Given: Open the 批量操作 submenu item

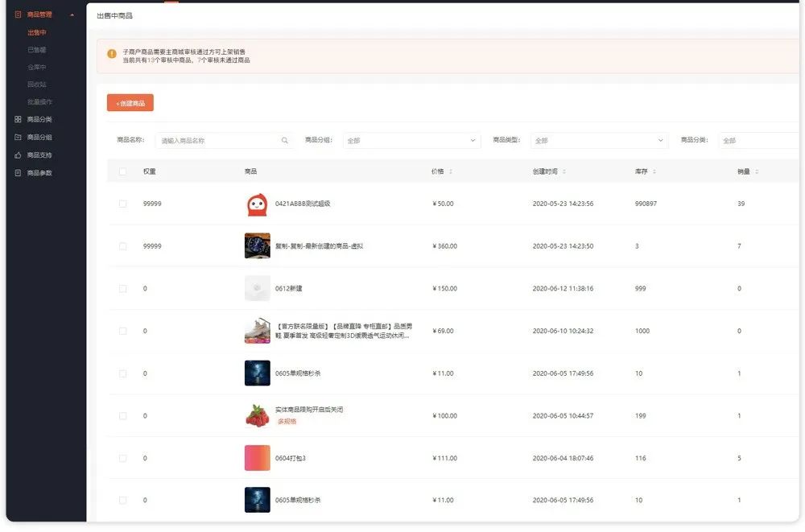Looking at the screenshot, I should click(x=40, y=101).
